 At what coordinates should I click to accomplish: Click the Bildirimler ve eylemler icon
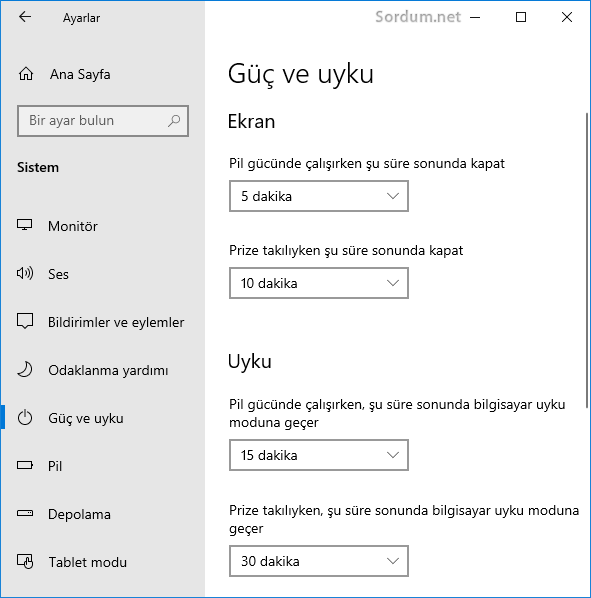25,321
